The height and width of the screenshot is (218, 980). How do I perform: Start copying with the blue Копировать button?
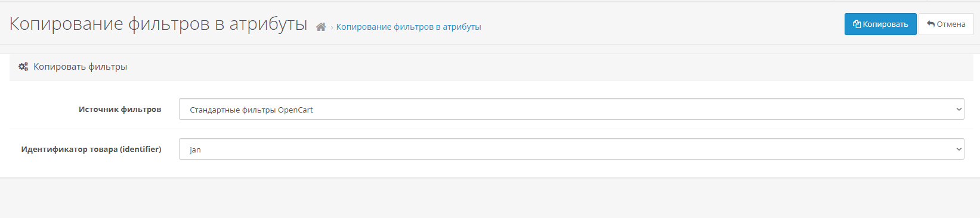pos(880,24)
